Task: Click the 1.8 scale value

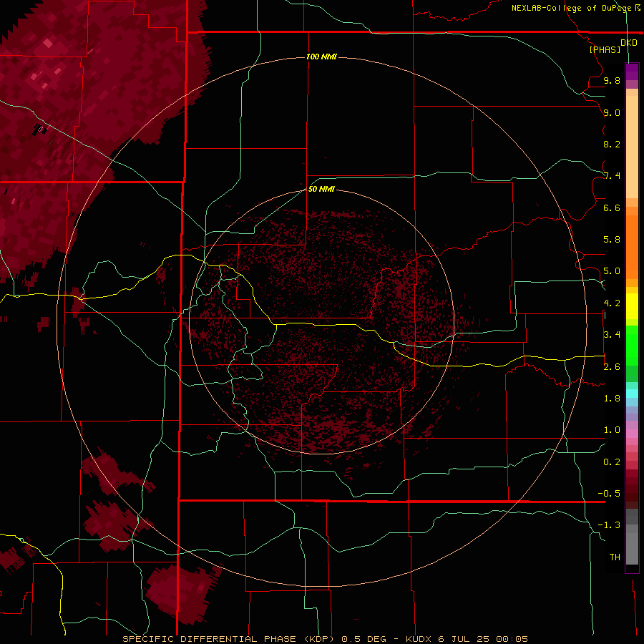Action: [612, 399]
